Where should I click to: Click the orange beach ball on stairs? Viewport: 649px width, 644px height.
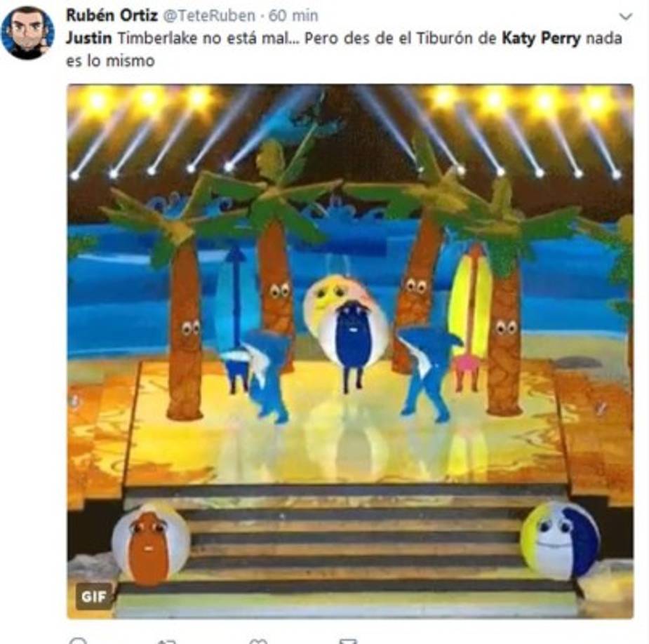(x=150, y=544)
